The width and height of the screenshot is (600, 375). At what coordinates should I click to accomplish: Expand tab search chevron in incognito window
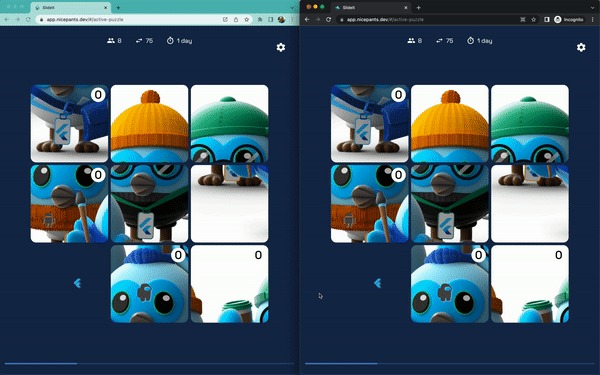[593, 7]
